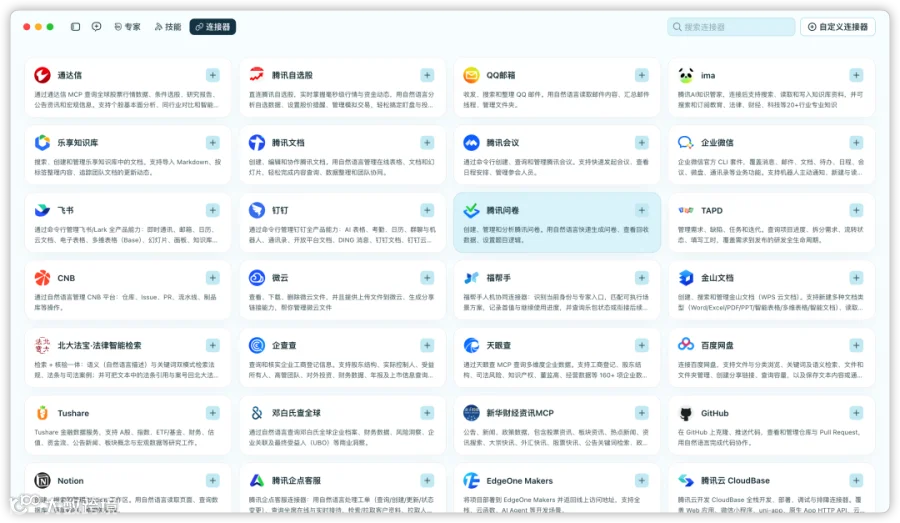Add the 腾讯会议 connector
The width and height of the screenshot is (900, 523).
(642, 142)
